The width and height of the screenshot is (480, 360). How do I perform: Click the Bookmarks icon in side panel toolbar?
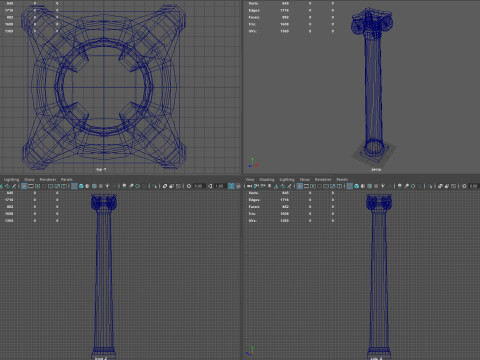tap(269, 186)
